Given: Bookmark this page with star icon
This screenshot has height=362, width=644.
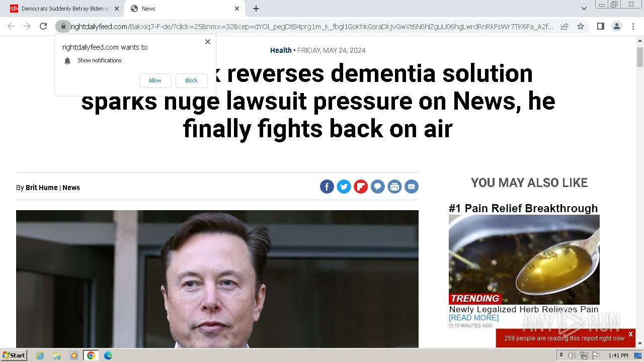Looking at the screenshot, I should pos(581,26).
